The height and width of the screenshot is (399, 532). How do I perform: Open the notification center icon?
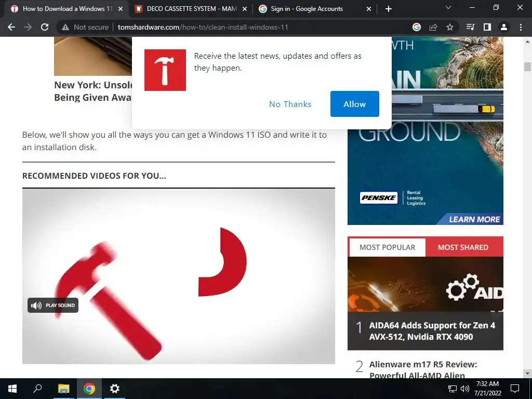coord(515,389)
